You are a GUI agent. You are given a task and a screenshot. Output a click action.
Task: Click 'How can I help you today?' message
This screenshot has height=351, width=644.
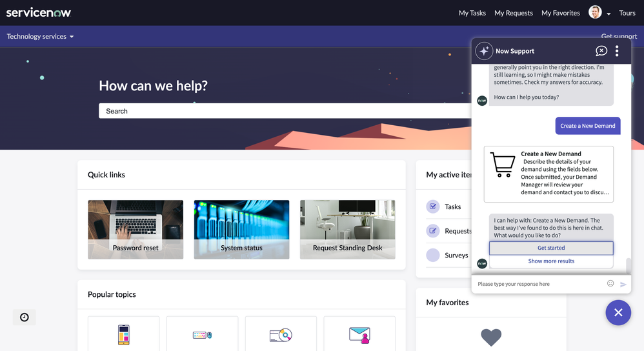tap(526, 97)
